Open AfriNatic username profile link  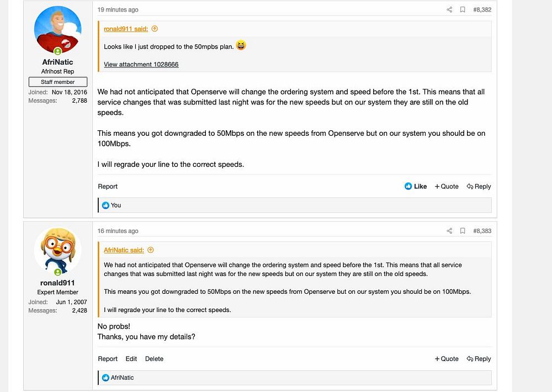click(58, 62)
